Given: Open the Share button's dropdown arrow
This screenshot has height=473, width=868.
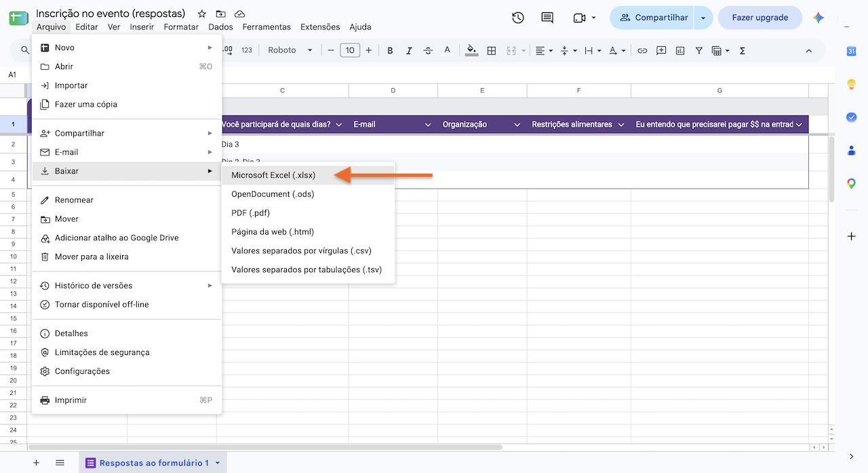Looking at the screenshot, I should point(703,18).
